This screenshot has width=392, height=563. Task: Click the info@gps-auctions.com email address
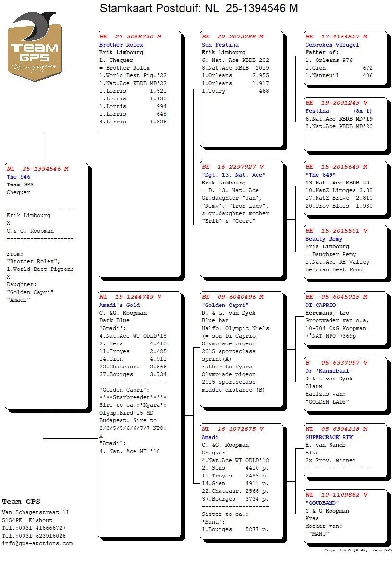click(37, 543)
